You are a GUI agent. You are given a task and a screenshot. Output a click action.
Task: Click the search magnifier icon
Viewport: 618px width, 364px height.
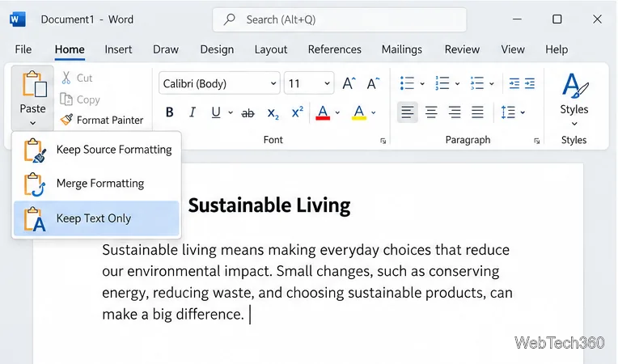coord(229,19)
